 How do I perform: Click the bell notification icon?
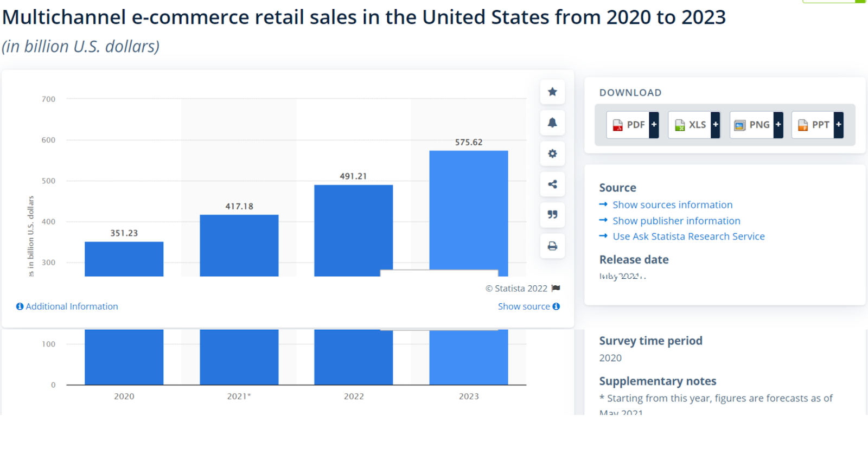[552, 123]
